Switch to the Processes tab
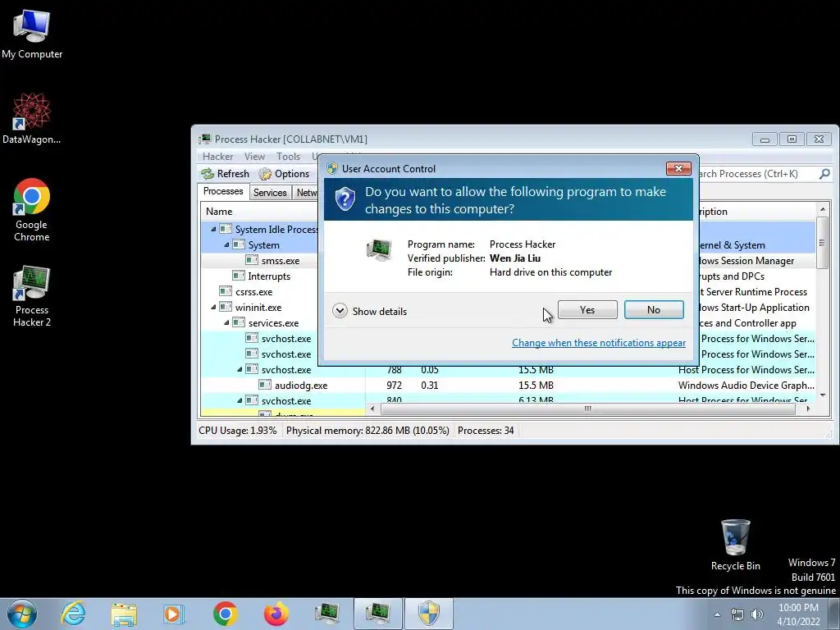The width and height of the screenshot is (840, 630). [x=223, y=191]
